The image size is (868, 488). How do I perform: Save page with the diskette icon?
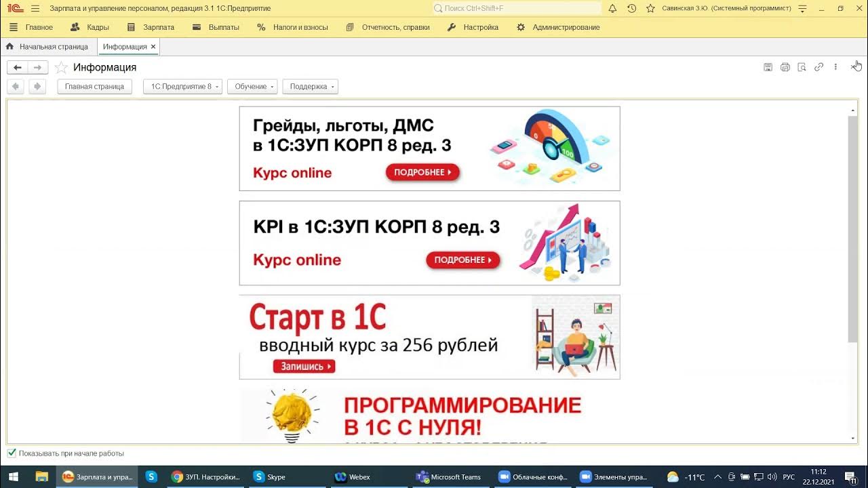click(768, 67)
